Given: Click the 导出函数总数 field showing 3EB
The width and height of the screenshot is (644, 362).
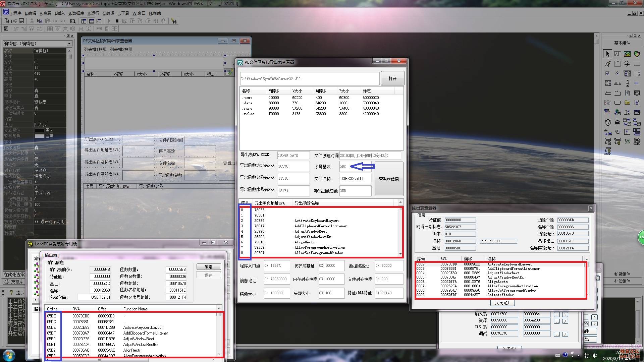Looking at the screenshot, I should click(x=355, y=191).
